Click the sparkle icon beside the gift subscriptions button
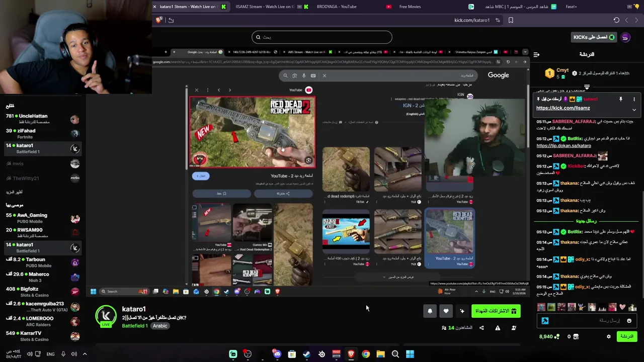Viewport: 644px width, 362px height. tap(462, 311)
